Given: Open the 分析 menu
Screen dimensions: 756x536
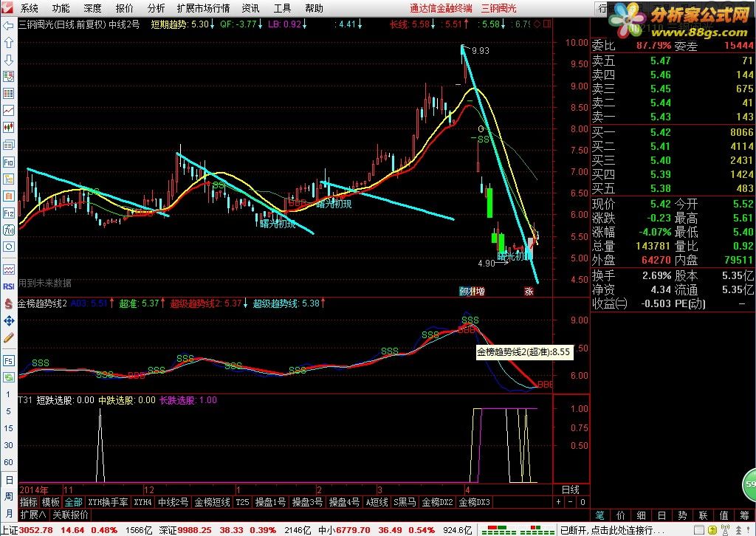Looking at the screenshot, I should [x=157, y=8].
